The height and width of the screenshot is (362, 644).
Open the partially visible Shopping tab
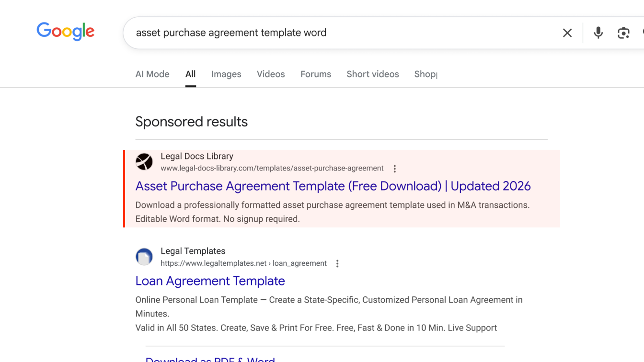[x=425, y=74]
